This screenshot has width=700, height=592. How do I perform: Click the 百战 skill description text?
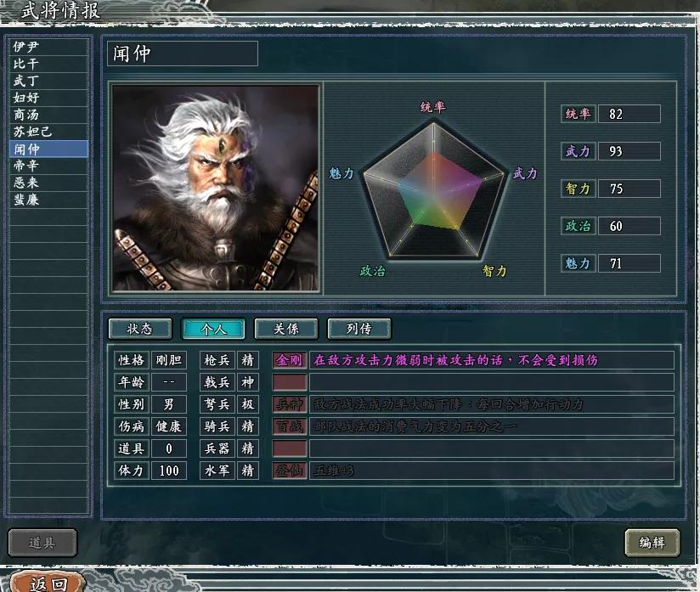point(415,426)
